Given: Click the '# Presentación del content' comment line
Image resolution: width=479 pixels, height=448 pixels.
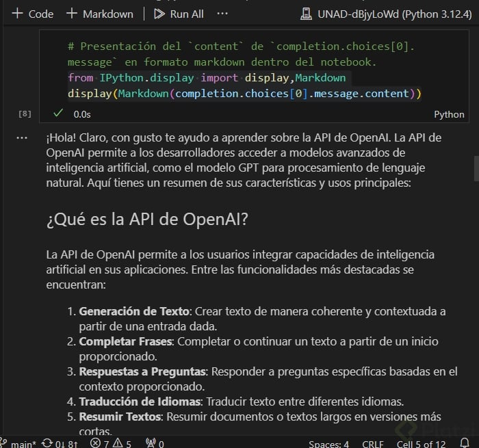Looking at the screenshot, I should [x=241, y=54].
